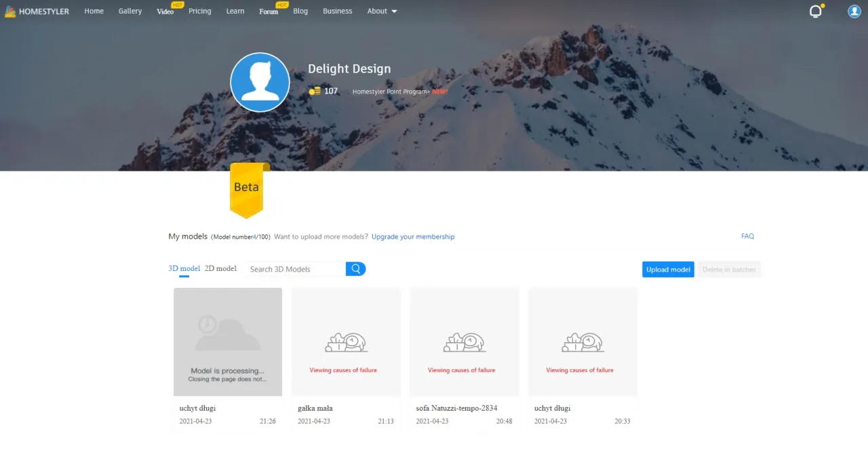
Task: Open the Forum menu item
Action: point(269,12)
